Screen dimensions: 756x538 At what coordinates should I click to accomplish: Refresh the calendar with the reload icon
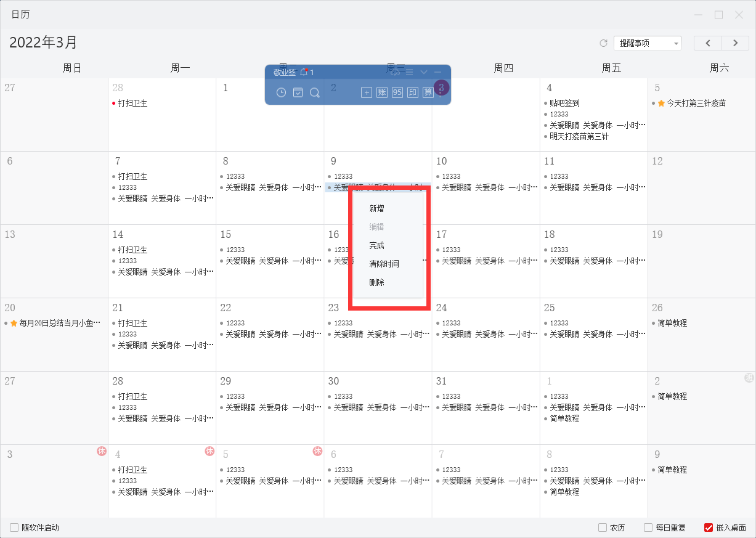click(604, 43)
